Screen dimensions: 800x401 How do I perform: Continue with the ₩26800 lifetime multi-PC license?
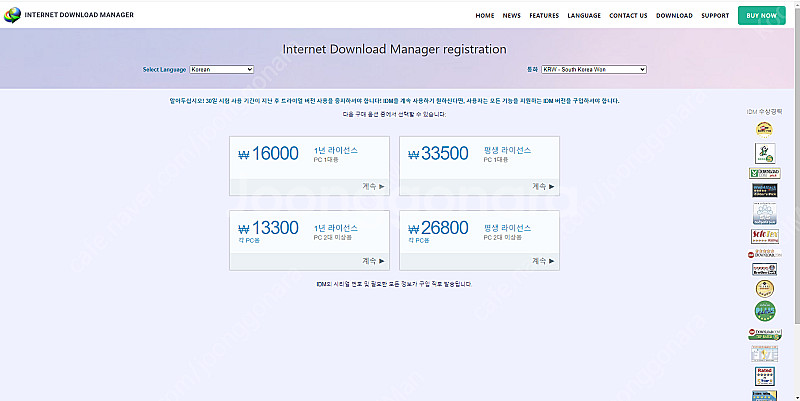543,261
